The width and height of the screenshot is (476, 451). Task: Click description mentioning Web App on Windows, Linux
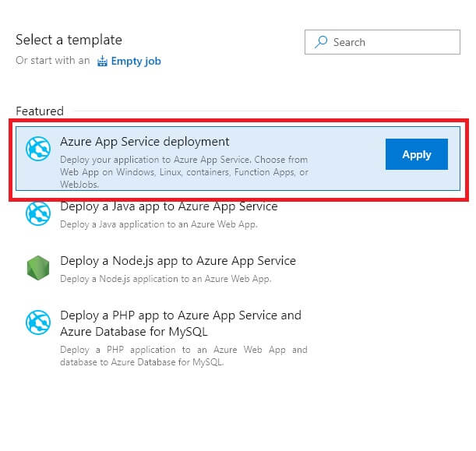coord(185,172)
